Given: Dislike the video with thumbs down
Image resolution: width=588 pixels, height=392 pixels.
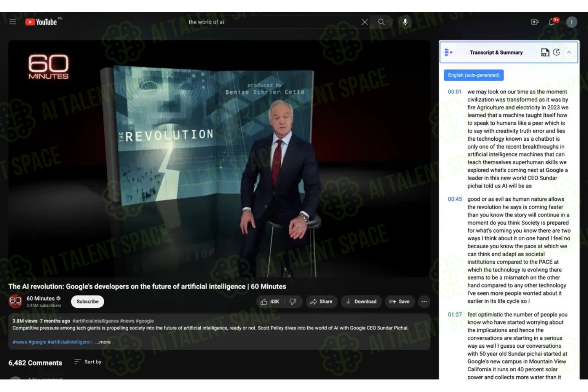Looking at the screenshot, I should coord(293,301).
